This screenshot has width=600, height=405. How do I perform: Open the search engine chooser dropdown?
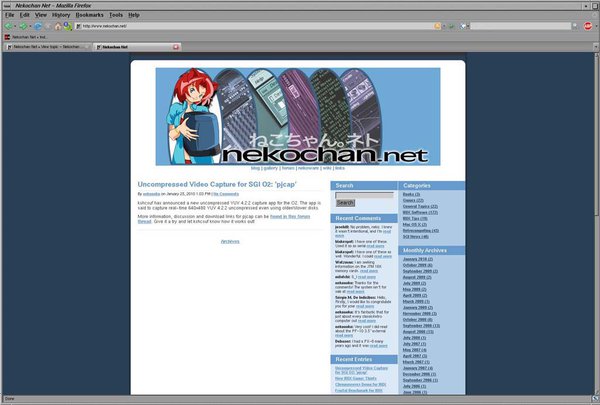(x=468, y=26)
